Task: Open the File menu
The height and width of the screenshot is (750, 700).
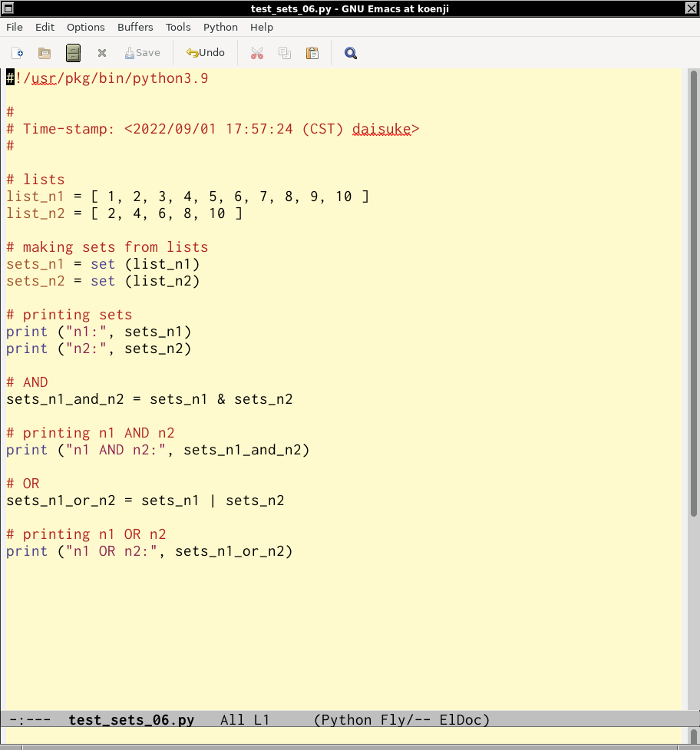Action: [x=15, y=27]
